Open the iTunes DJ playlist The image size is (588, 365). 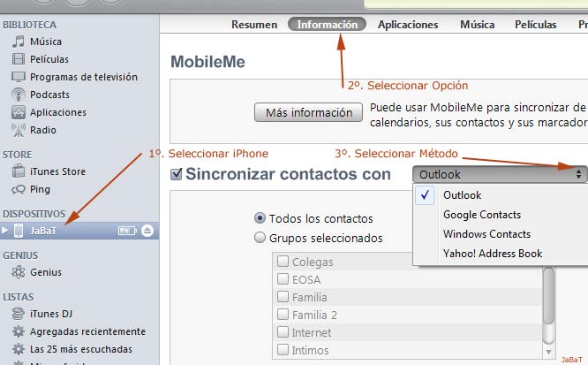[51, 314]
